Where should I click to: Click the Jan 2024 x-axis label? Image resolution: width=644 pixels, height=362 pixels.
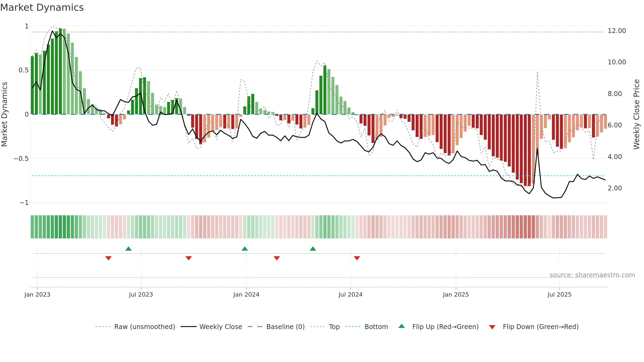[246, 294]
